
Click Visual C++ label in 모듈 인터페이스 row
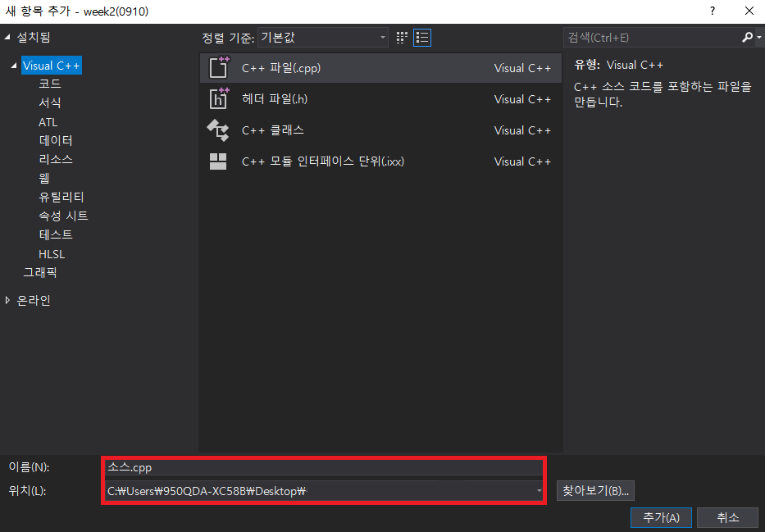pos(522,161)
